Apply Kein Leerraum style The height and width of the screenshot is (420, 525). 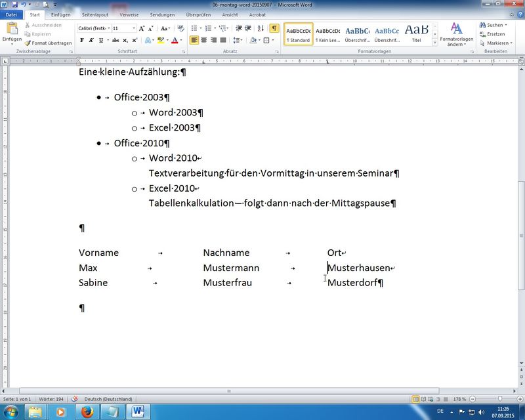point(327,34)
